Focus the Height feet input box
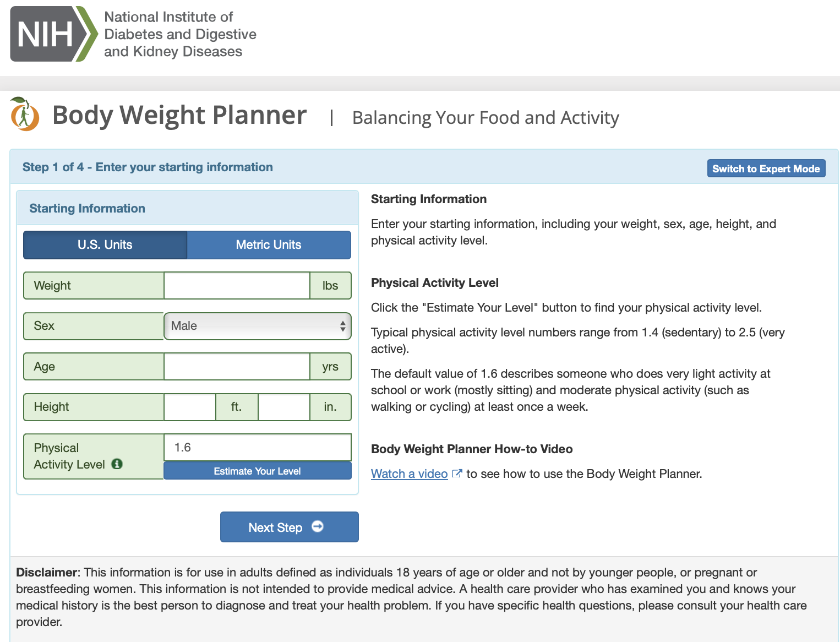Image resolution: width=840 pixels, height=642 pixels. pyautogui.click(x=190, y=407)
